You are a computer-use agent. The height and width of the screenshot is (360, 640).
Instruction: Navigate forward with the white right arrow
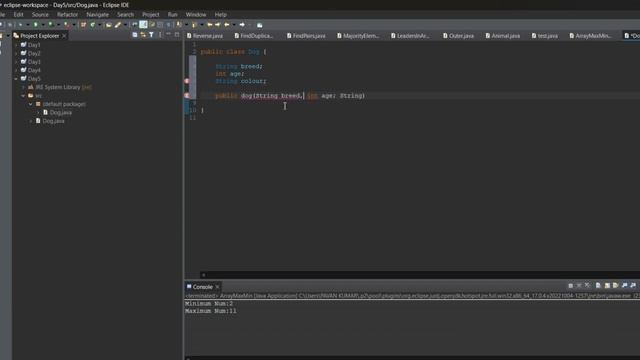pos(242,25)
